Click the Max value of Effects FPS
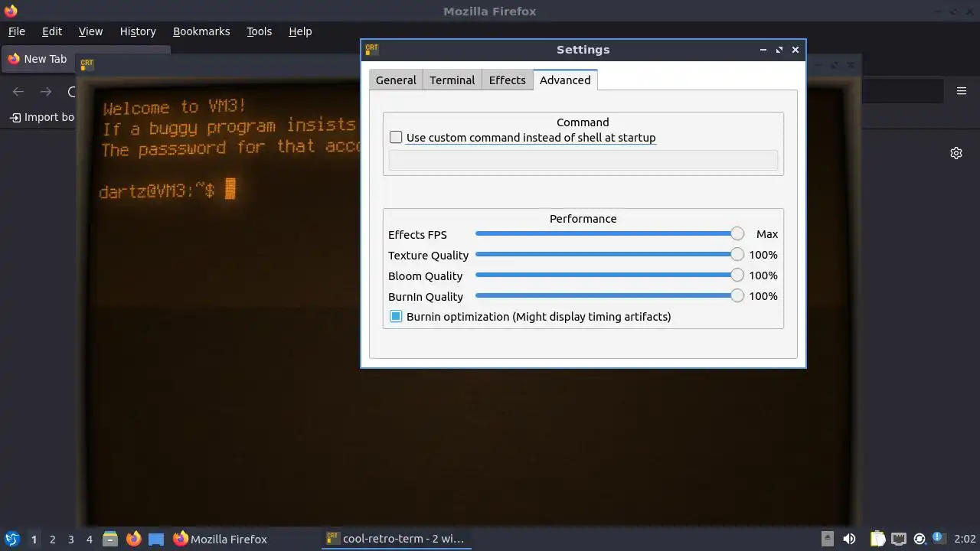Screen dimensions: 980x551 (766, 234)
